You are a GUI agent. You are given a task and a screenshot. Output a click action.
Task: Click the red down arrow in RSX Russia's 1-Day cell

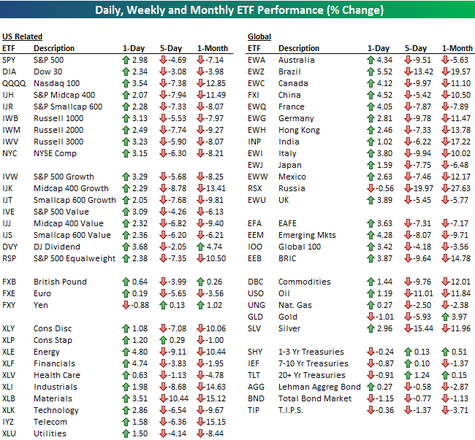371,188
